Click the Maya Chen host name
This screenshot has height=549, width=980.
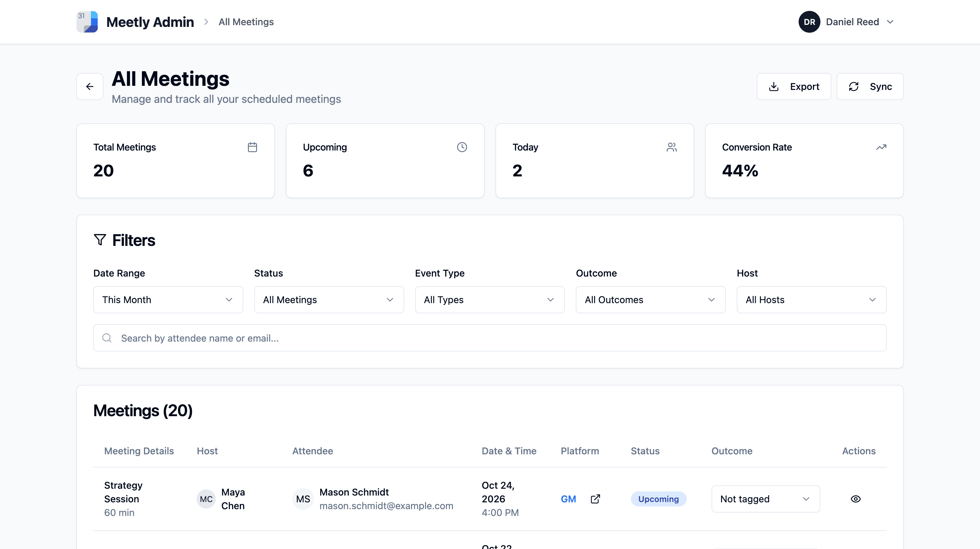click(x=233, y=499)
